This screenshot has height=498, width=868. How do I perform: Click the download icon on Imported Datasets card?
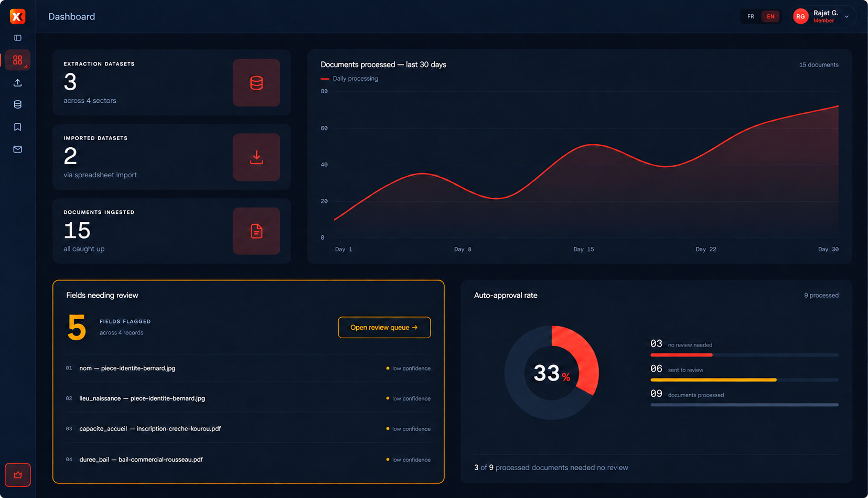click(256, 157)
